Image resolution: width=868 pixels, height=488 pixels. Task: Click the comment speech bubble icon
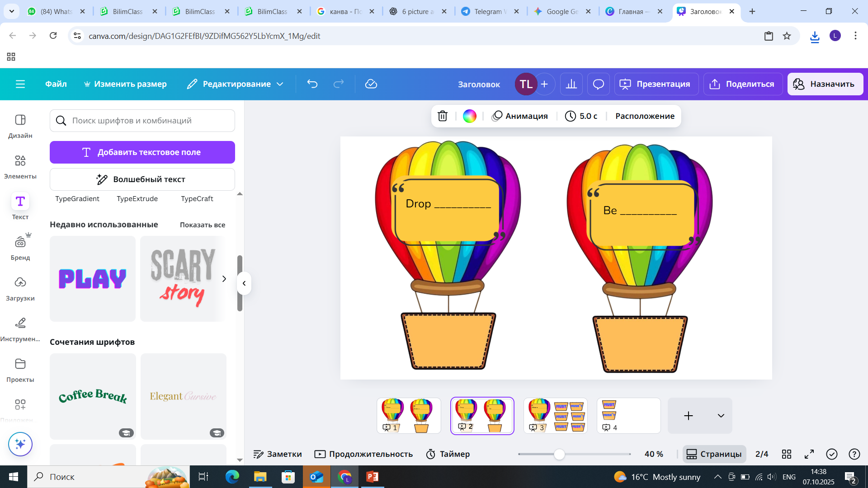point(599,84)
